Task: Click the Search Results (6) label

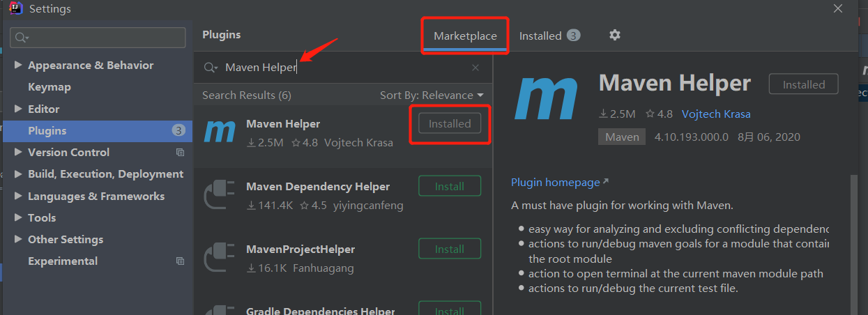Action: [247, 95]
